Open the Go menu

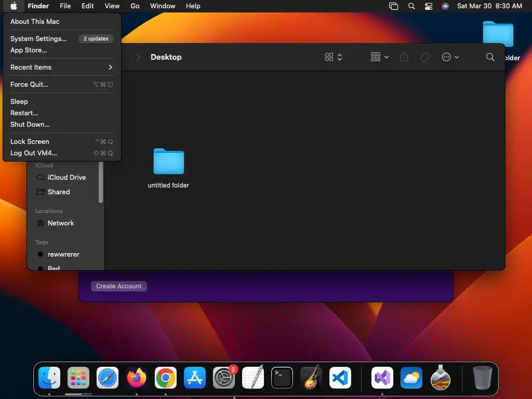click(135, 6)
